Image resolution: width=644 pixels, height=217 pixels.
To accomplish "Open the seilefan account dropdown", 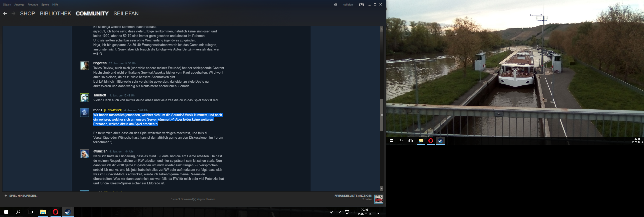I will coord(348,4).
